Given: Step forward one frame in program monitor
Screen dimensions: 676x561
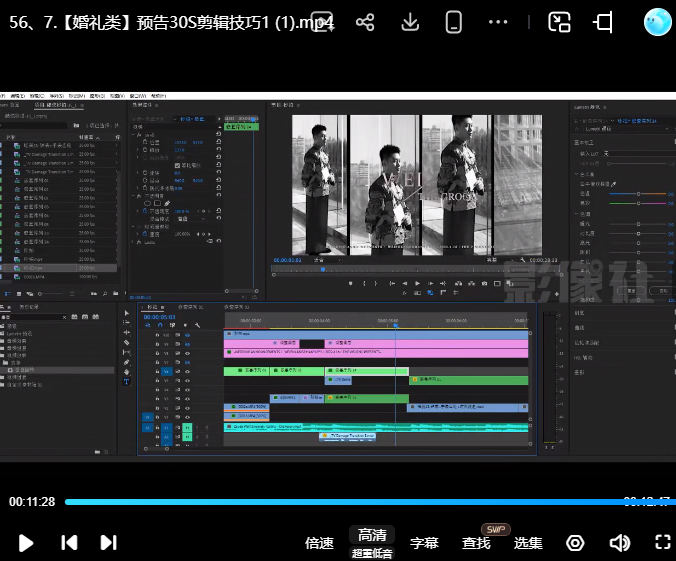Looking at the screenshot, I should point(431,284).
